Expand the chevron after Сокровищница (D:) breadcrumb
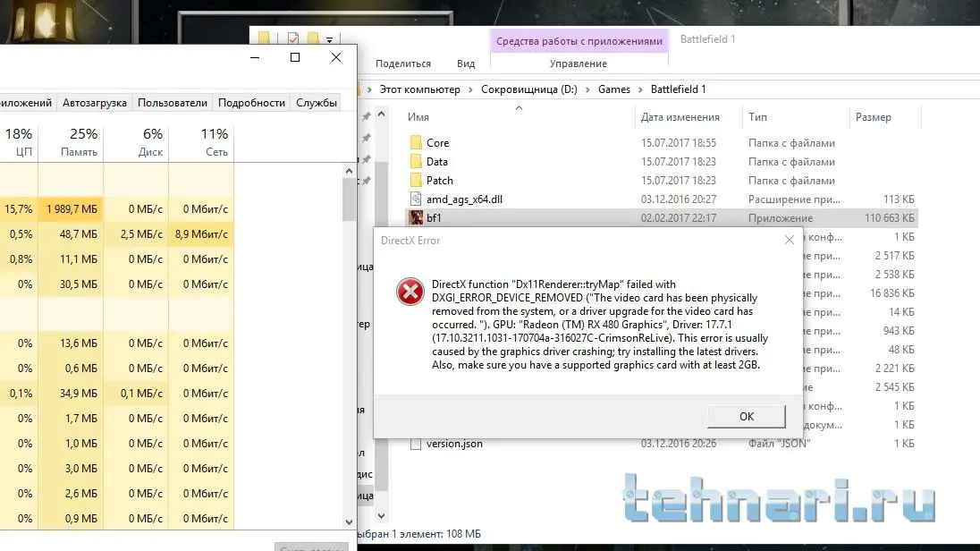Viewport: 980px width, 551px height. pyautogui.click(x=587, y=89)
